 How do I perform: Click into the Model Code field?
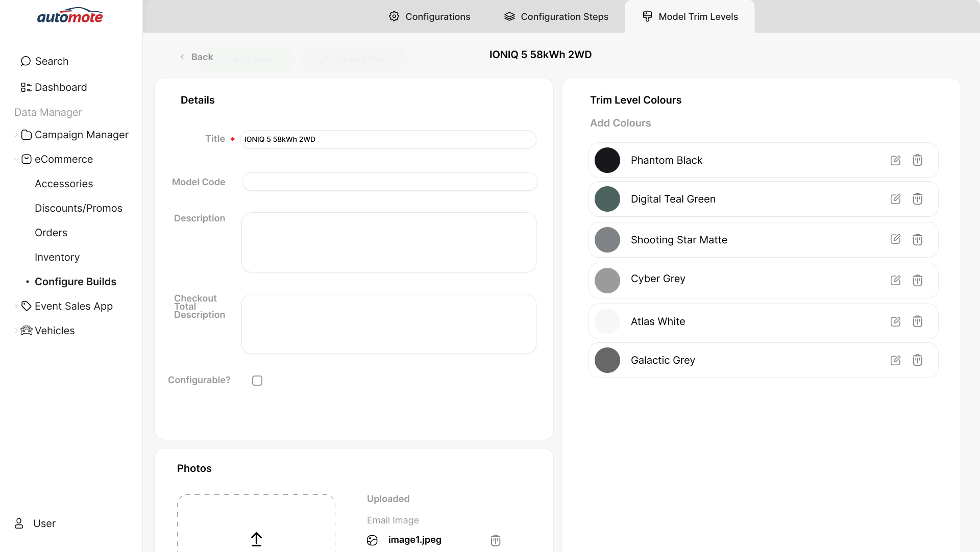pyautogui.click(x=389, y=182)
